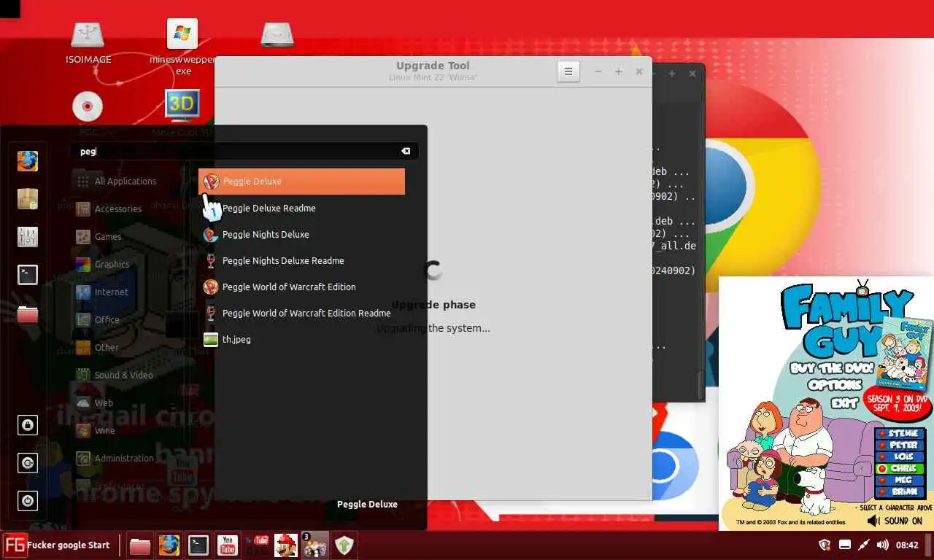The width and height of the screenshot is (934, 560).
Task: Open Peggle World of Warcraft Edition Readme
Action: pos(301,313)
